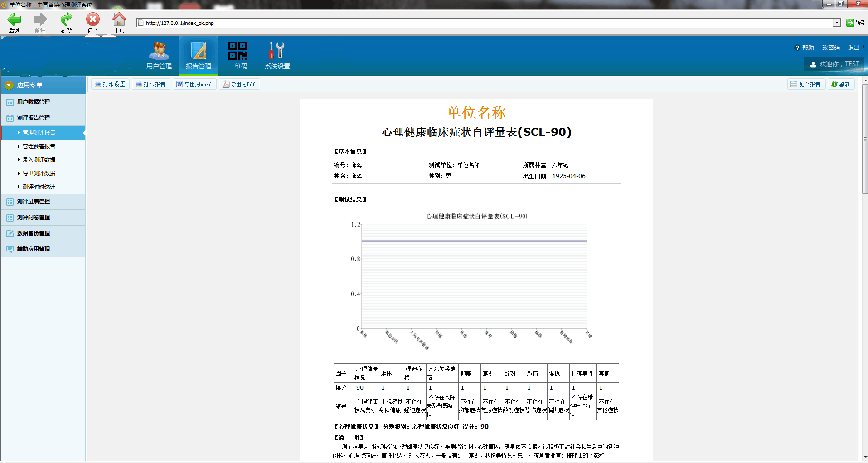Select 管理测评报告 submenu item
Screen dimensions: 868x463
click(43, 133)
